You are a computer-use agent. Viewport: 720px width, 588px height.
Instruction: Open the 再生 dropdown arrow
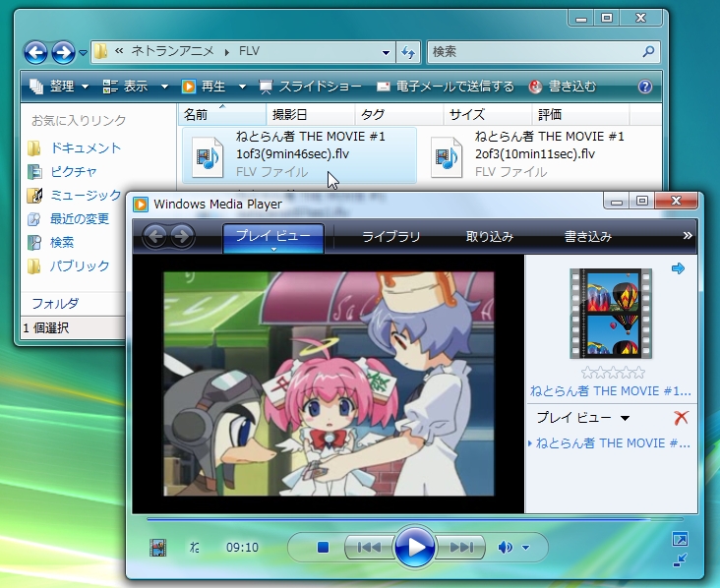click(242, 87)
